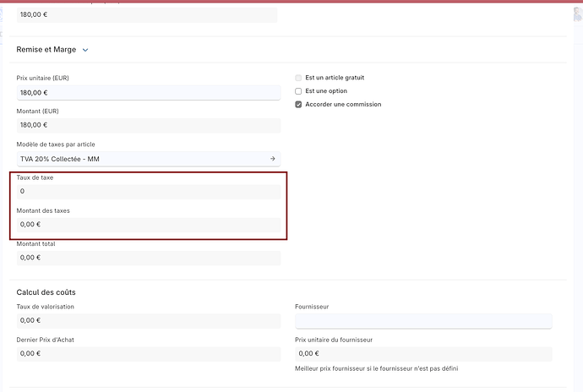Click the Dernier Prix d'Achat field
The height and width of the screenshot is (392, 583).
(x=148, y=354)
